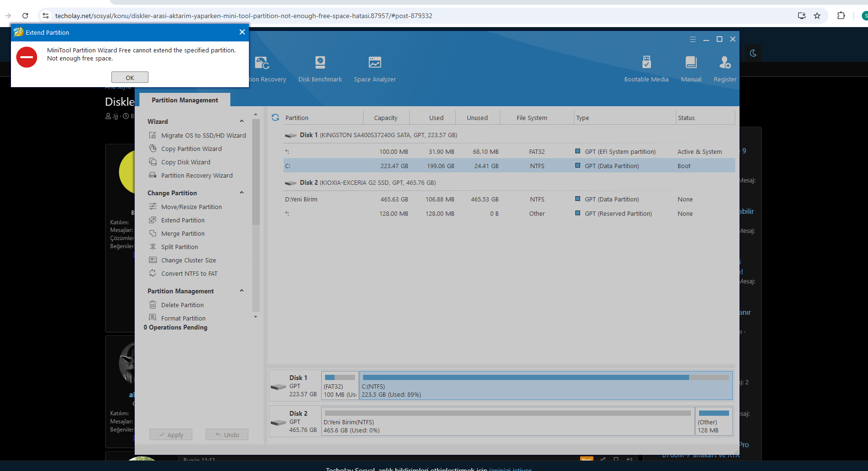Click the Partition Recovery Wizard icon
Screen dimensions: 868x471
pyautogui.click(x=153, y=175)
